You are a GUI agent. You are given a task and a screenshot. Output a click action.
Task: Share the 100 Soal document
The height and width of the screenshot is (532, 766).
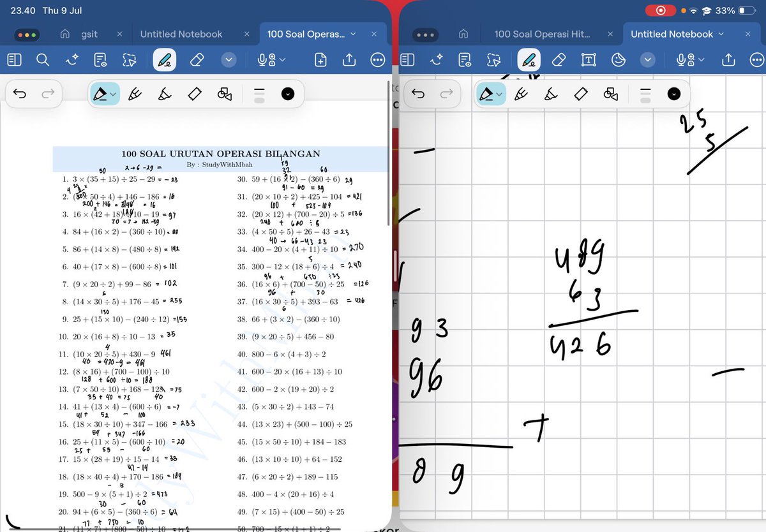[x=349, y=60]
